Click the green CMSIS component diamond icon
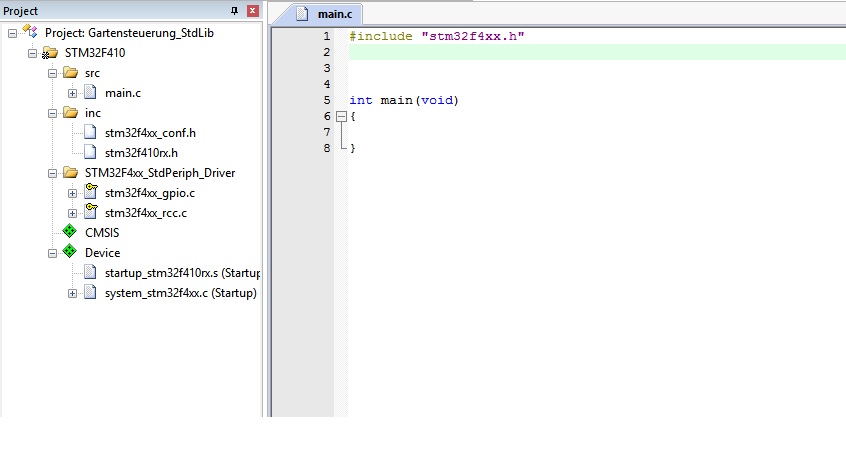The width and height of the screenshot is (846, 460). (x=70, y=231)
